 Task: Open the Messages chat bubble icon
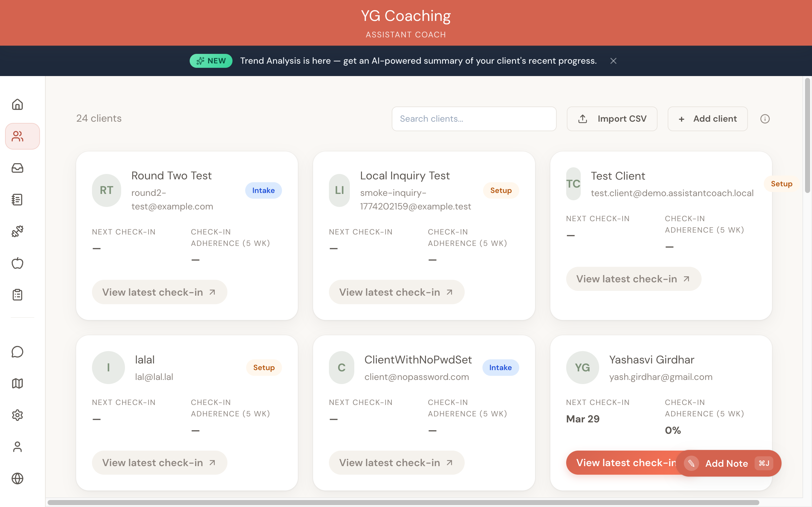(17, 352)
